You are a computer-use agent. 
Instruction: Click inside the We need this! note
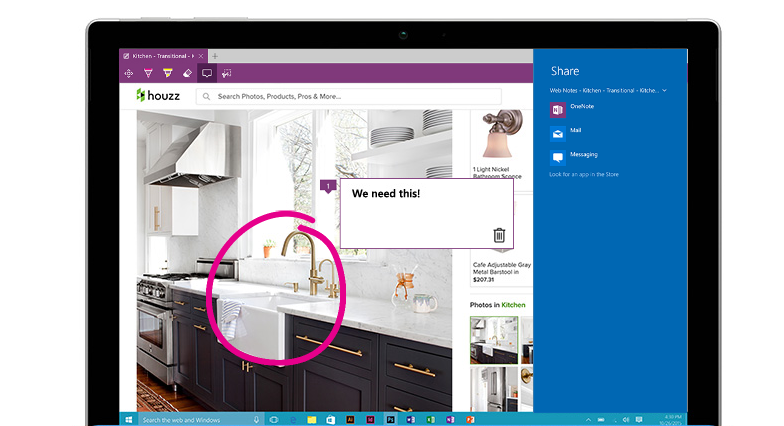(x=426, y=214)
